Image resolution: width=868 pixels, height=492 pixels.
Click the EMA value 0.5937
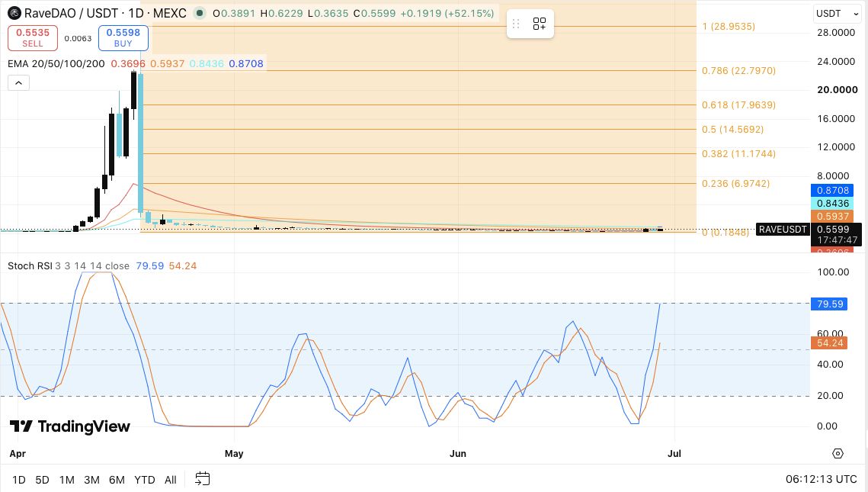tap(167, 64)
